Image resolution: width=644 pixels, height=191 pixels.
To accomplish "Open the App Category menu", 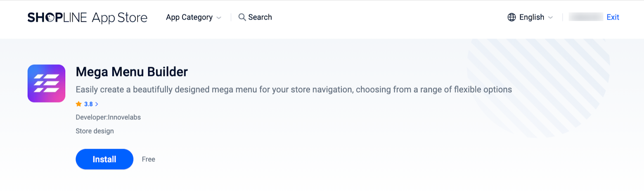I will coord(189,17).
